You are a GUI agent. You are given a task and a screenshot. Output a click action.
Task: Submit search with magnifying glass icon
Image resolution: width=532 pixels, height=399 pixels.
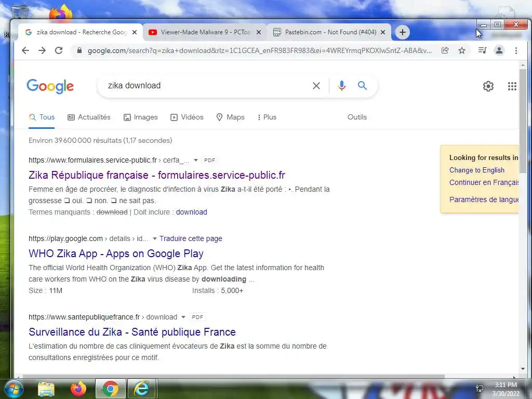point(362,86)
